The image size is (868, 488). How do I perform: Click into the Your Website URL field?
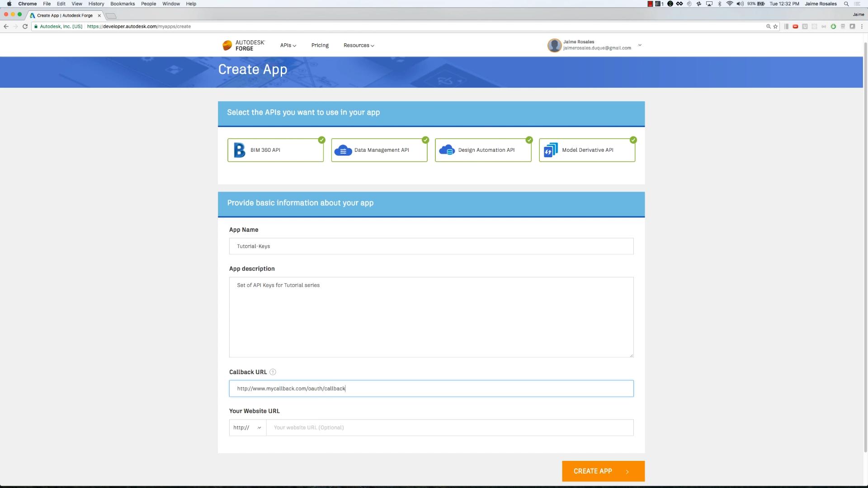click(449, 428)
